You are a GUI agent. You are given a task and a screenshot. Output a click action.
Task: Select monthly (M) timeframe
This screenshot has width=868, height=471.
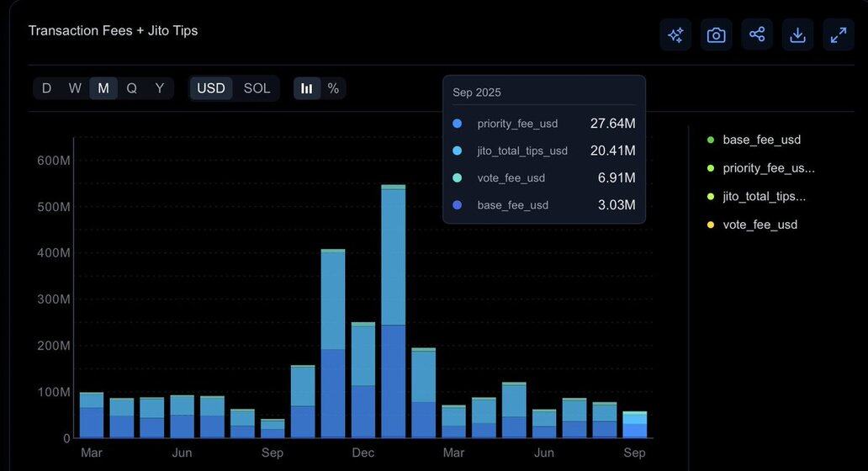[x=103, y=88]
